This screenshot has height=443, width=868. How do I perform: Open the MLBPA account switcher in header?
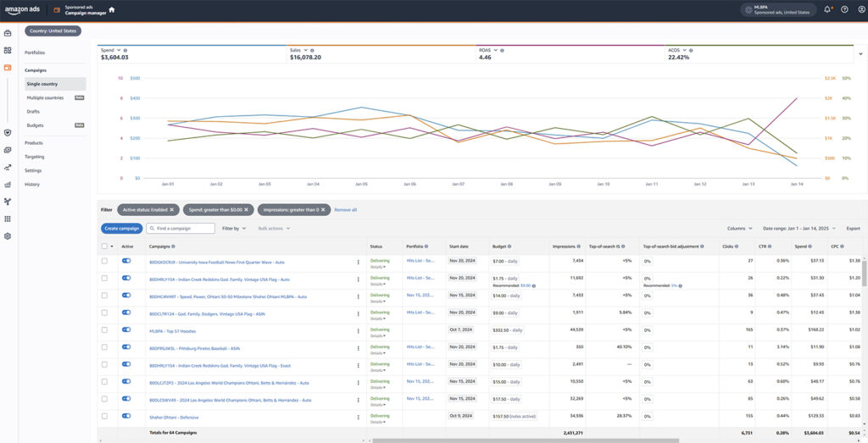point(778,9)
